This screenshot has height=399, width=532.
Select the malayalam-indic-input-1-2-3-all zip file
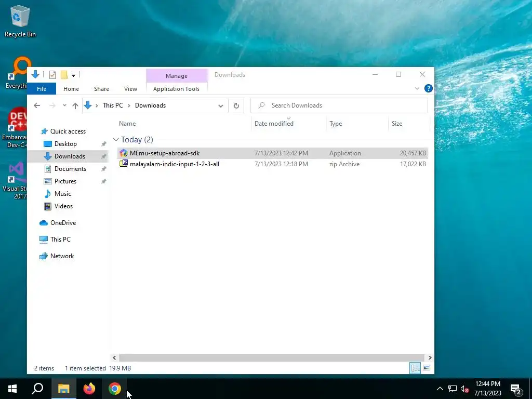pos(272,164)
